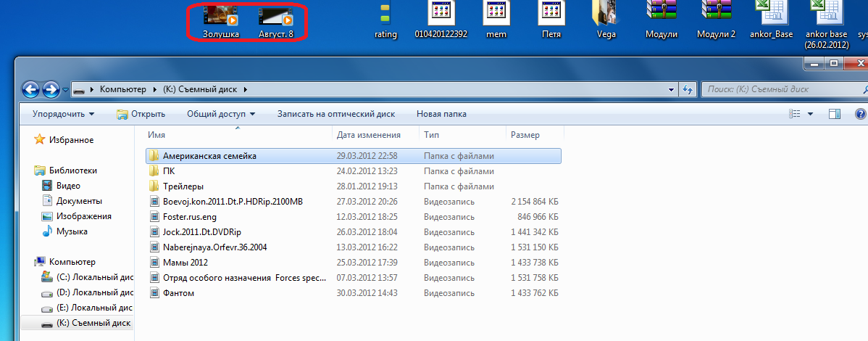Viewport: 868px width, 341px height.
Task: Select the Naberejnaya.Orfevr.36.2004 video file
Action: [x=353, y=247]
